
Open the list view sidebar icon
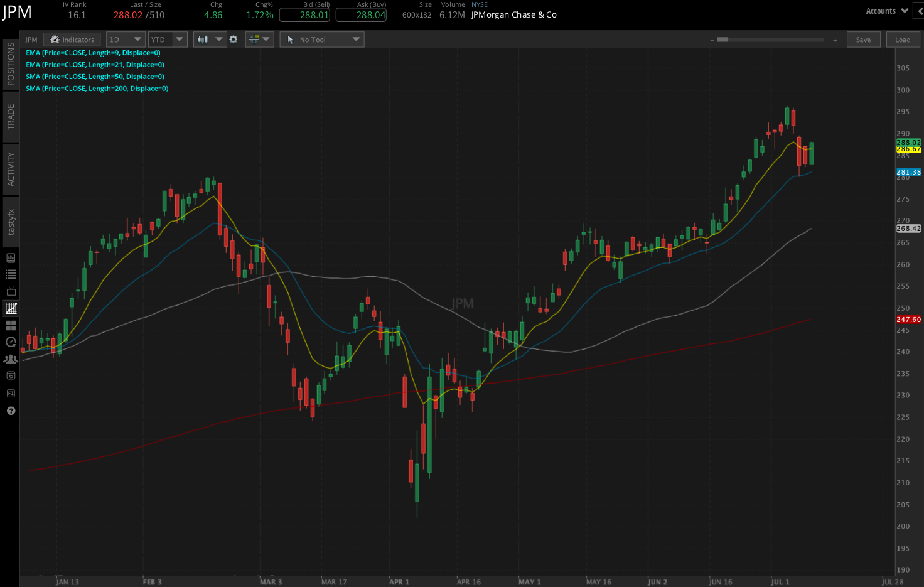[x=11, y=274]
